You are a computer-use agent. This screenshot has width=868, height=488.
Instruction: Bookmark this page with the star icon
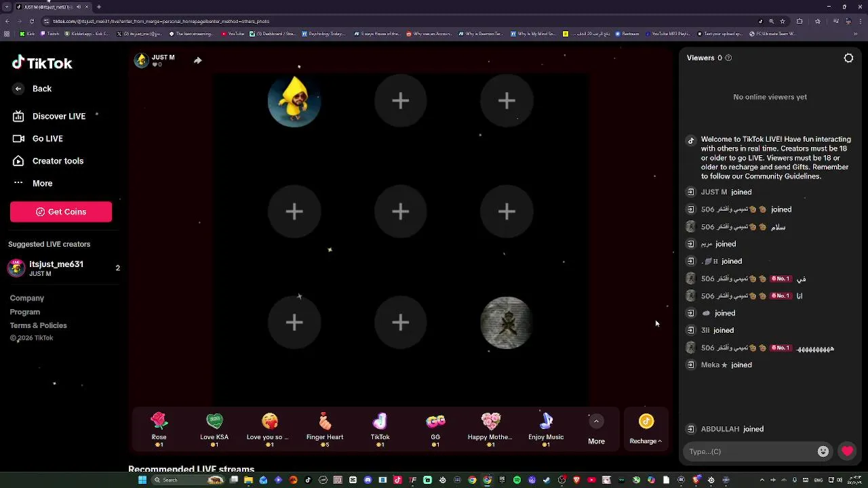point(782,21)
